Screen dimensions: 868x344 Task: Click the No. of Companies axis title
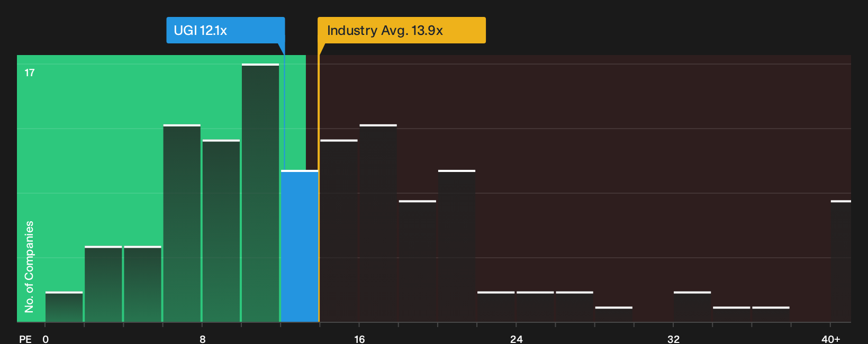pos(29,266)
